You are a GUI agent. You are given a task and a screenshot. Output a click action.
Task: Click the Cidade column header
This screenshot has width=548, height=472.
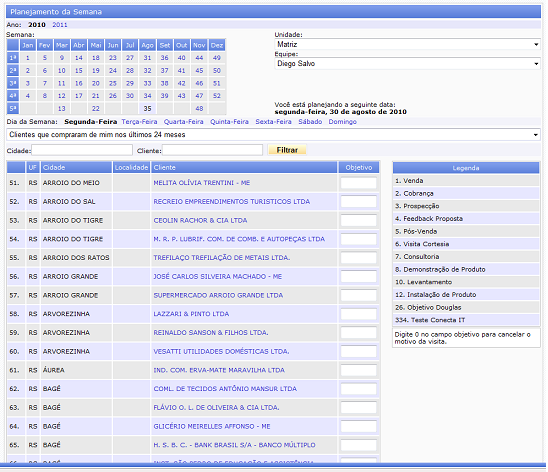[x=76, y=167]
